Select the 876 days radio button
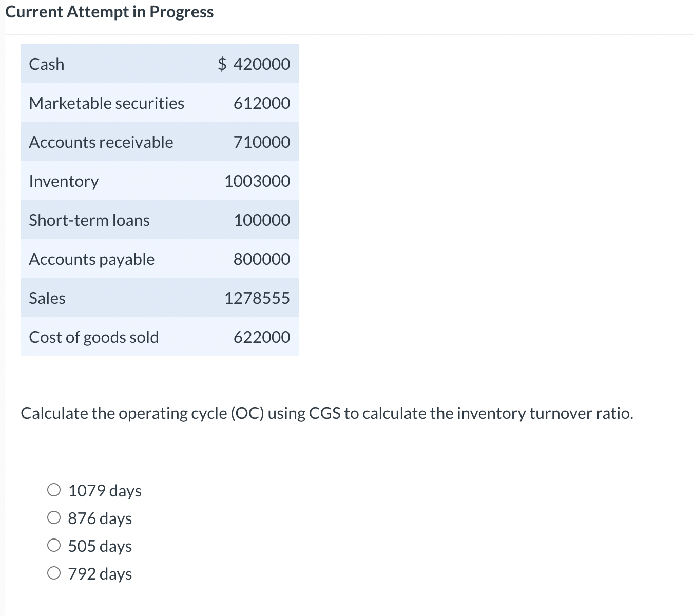The width and height of the screenshot is (694, 616). point(54,517)
